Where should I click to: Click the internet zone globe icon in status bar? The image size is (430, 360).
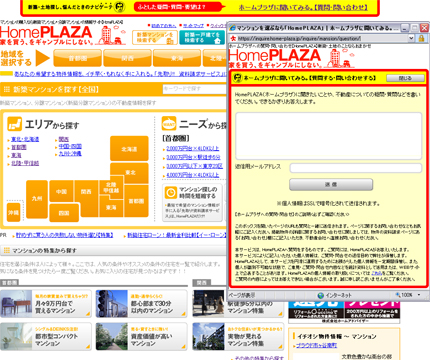(x=321, y=295)
